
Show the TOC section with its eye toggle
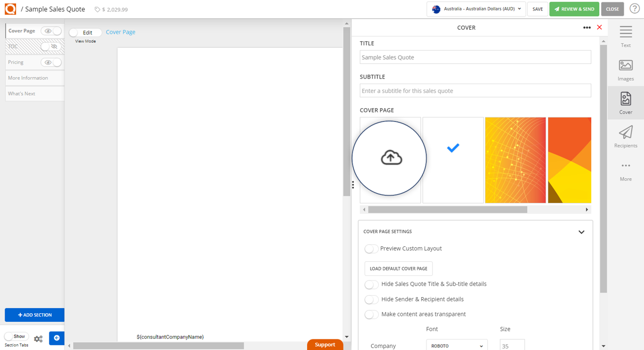(50, 46)
